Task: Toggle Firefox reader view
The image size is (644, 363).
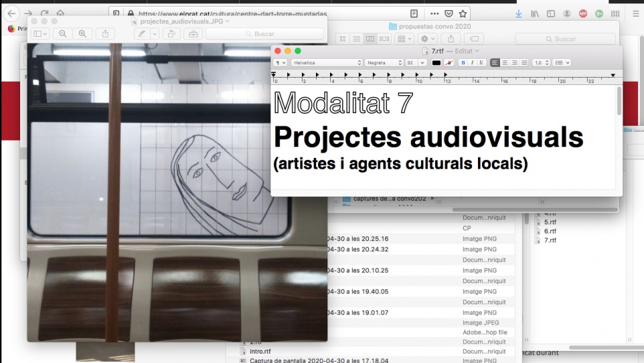Action: 414,13
